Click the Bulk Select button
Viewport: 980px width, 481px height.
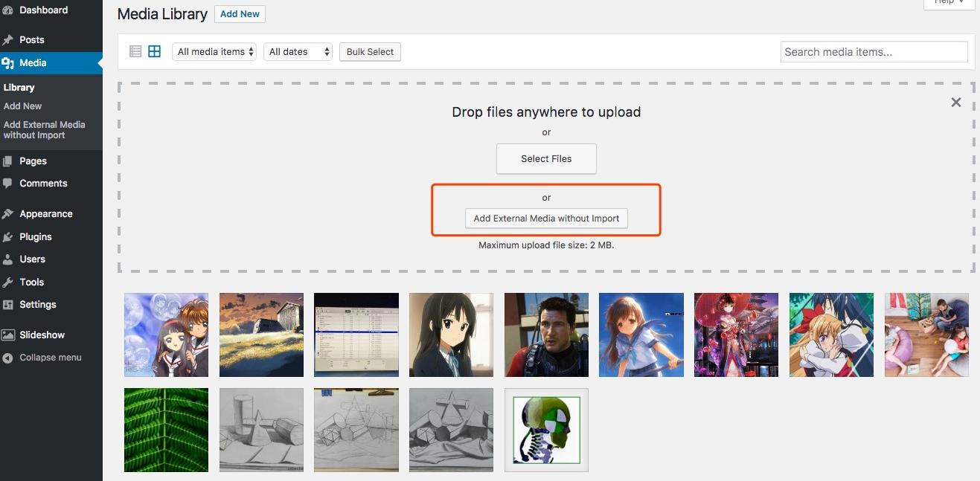coord(370,52)
